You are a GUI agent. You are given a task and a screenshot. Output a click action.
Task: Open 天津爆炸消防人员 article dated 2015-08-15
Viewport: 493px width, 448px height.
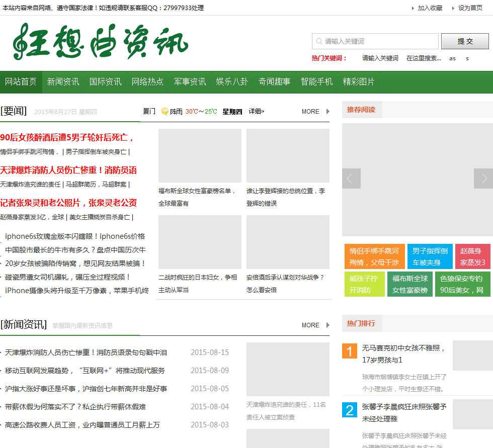tap(86, 352)
